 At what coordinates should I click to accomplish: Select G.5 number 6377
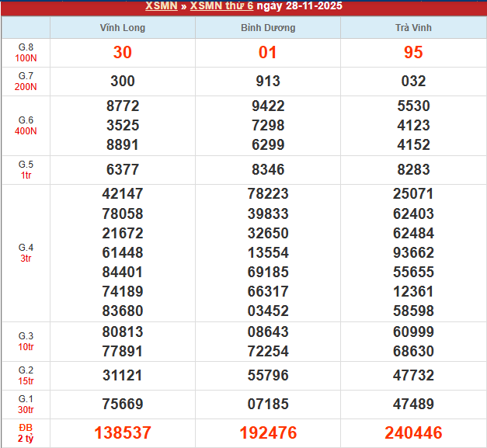point(123,169)
